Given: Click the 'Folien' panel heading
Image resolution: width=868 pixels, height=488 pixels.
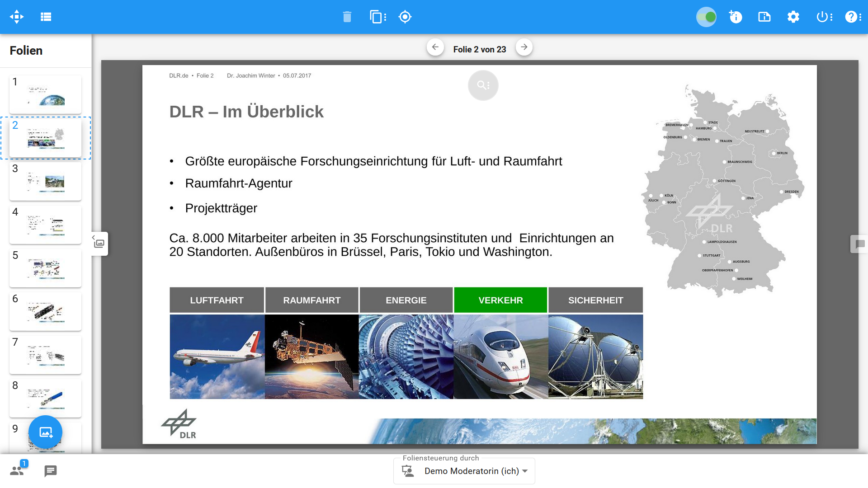Looking at the screenshot, I should click(x=26, y=51).
